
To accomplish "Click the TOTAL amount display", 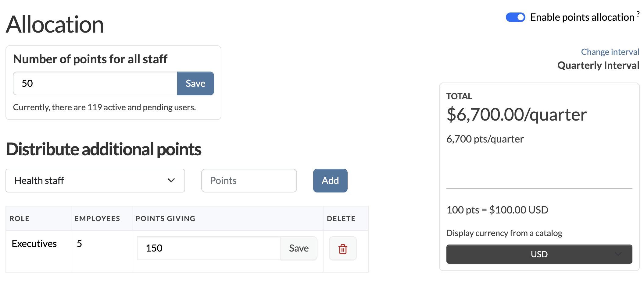I will [516, 114].
